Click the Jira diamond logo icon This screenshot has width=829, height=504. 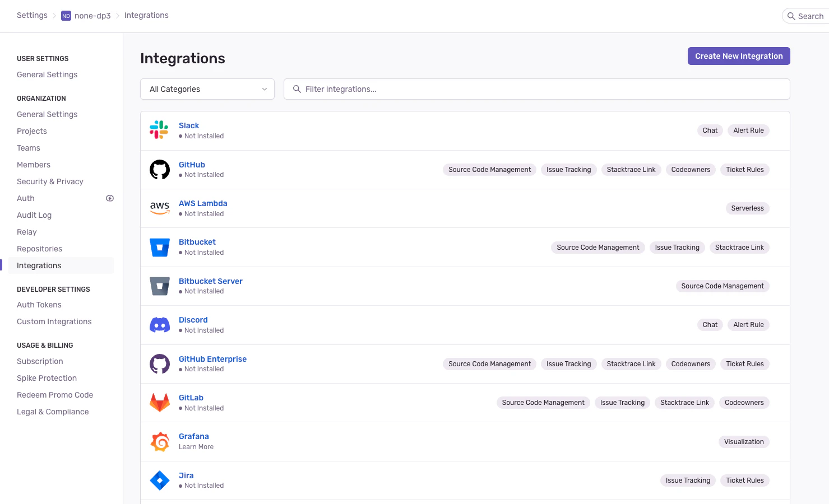point(160,480)
